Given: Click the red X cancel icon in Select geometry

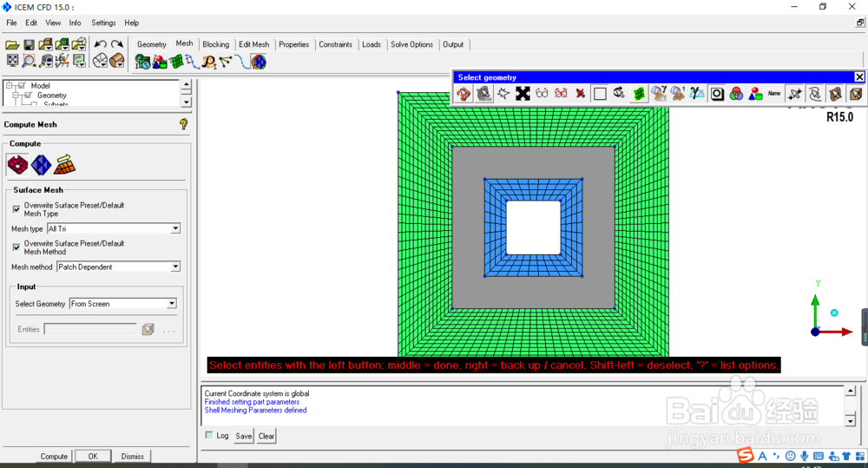Looking at the screenshot, I should [580, 94].
